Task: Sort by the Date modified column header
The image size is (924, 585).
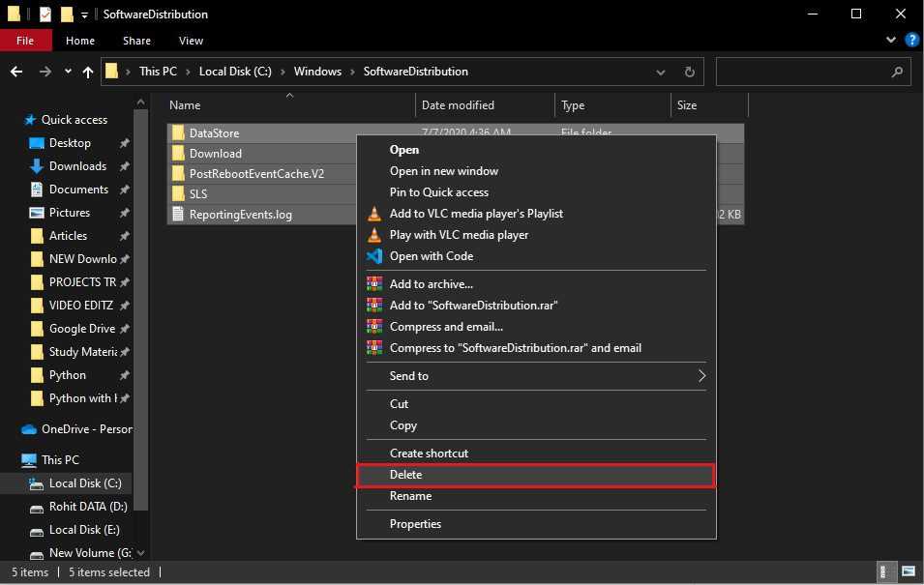Action: (458, 105)
